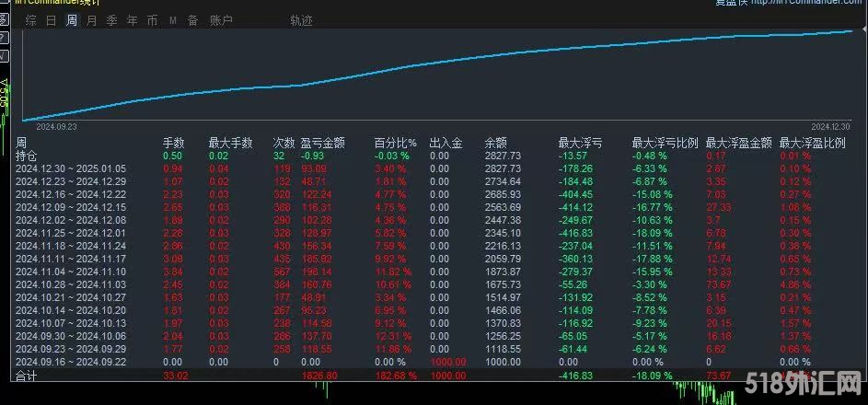The height and width of the screenshot is (405, 868).
Task: Click the 最大浮盈金额 column header
Action: point(739,144)
